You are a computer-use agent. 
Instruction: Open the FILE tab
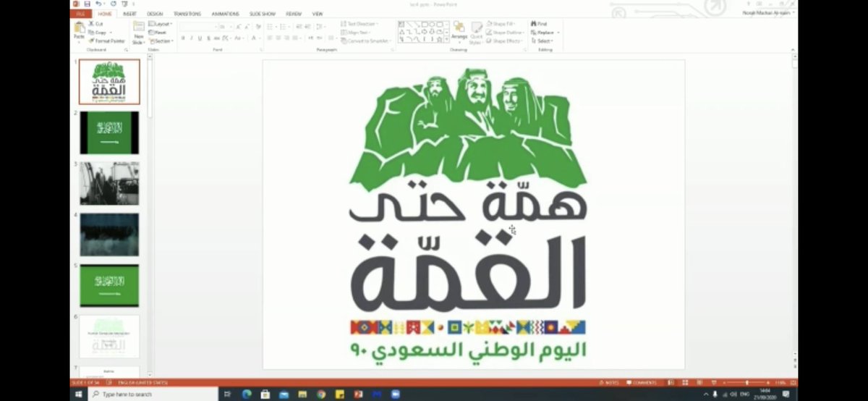tap(81, 13)
